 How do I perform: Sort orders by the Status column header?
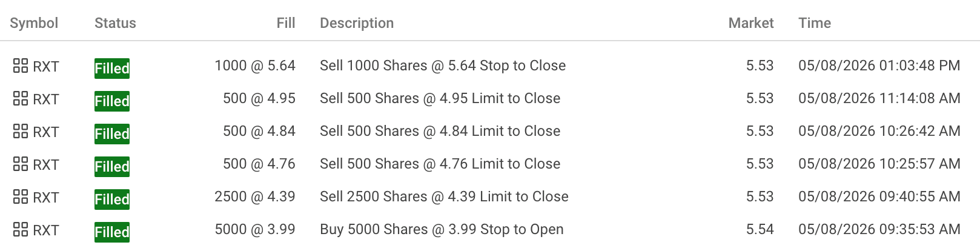(115, 23)
